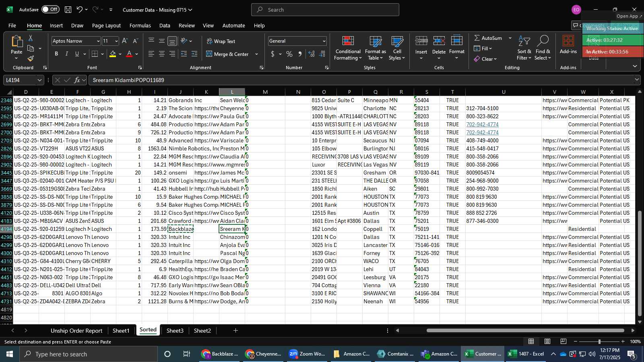
Task: Click the Insert Function fx icon
Action: click(77, 80)
